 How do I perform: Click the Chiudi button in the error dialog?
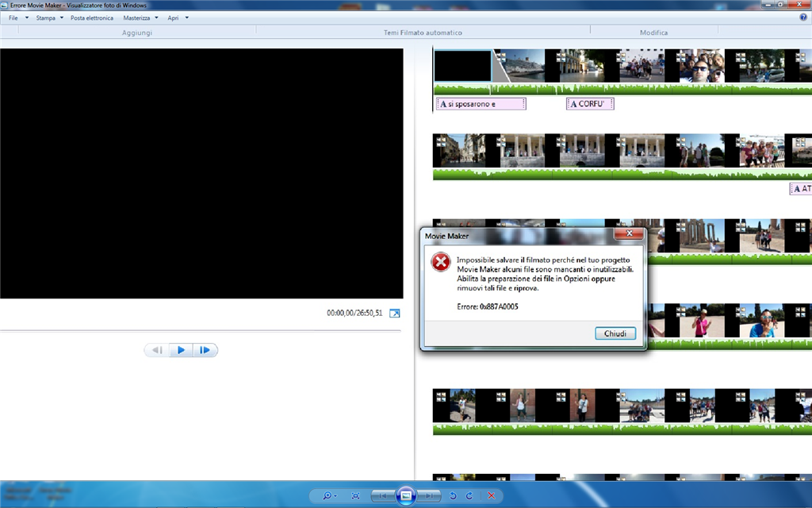615,333
